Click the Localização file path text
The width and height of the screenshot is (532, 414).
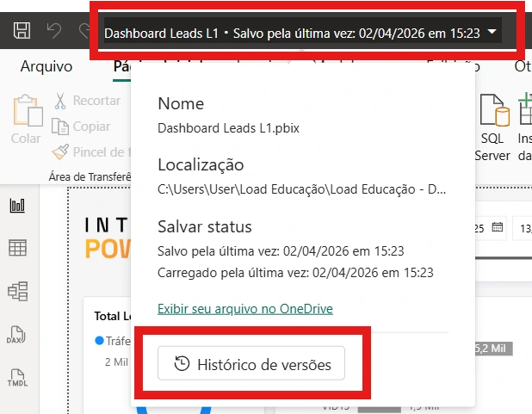(x=301, y=189)
